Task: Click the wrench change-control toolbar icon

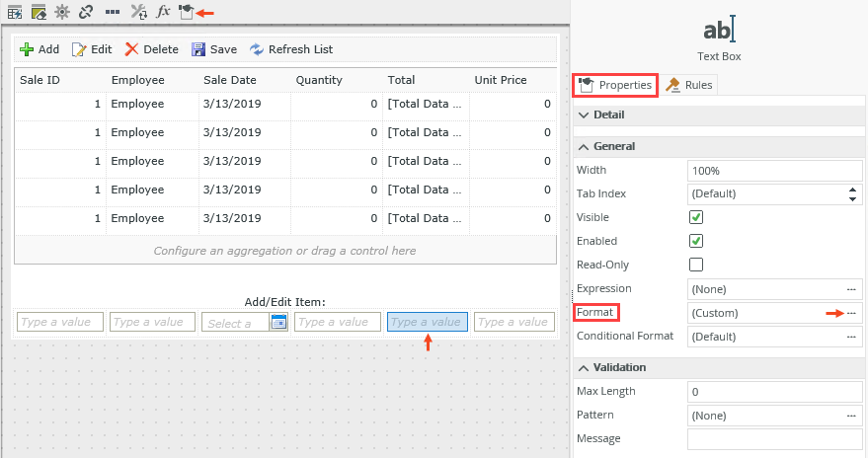Action: (x=138, y=12)
